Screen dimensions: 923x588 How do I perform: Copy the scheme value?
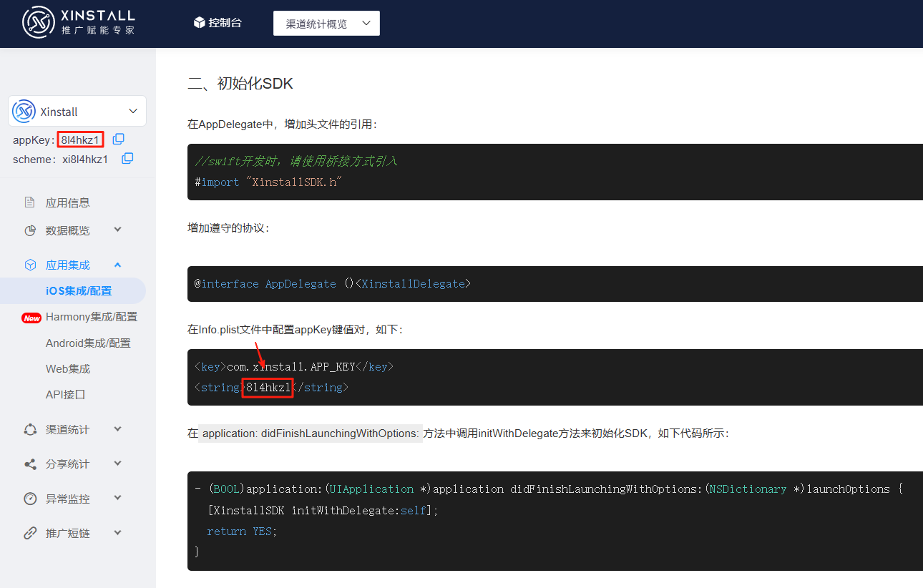[127, 158]
